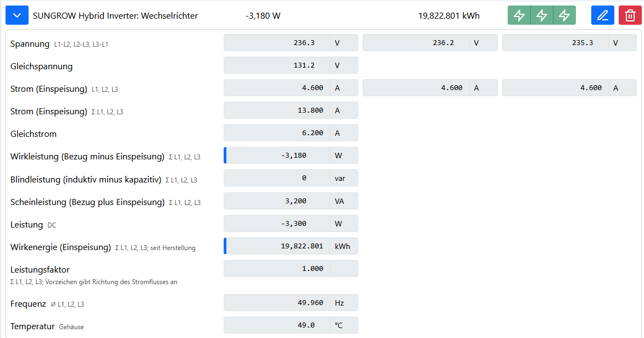The image size is (644, 338).
Task: Collapse the SUNGROW Hybrid Inverter section chevron
Action: tap(17, 15)
